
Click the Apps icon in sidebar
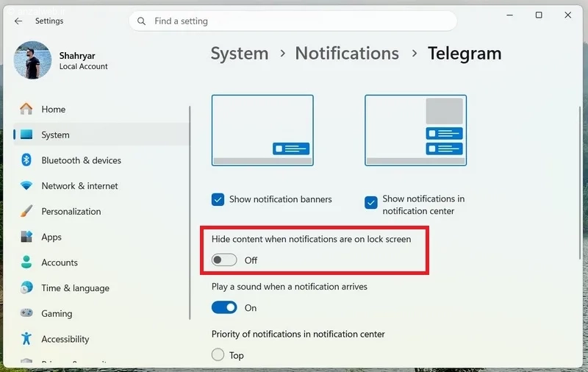point(26,237)
